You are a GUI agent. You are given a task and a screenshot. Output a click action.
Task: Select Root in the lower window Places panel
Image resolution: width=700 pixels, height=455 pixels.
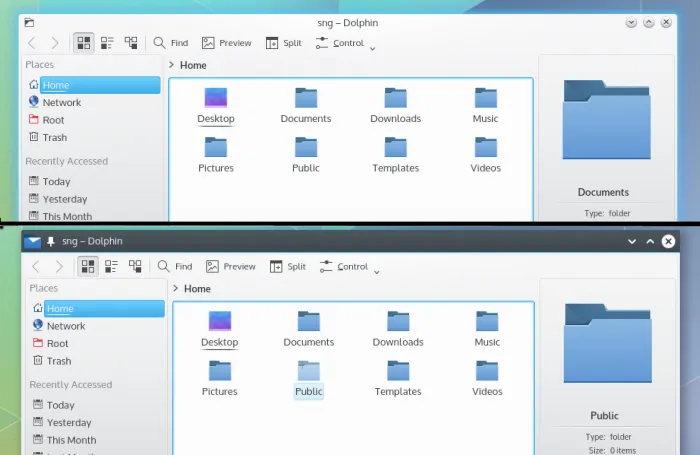(x=57, y=343)
